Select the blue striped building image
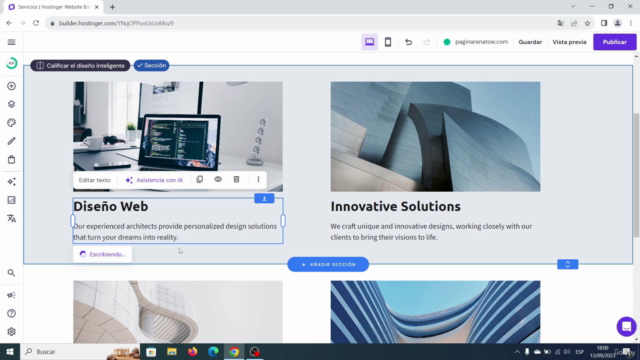 [436, 311]
